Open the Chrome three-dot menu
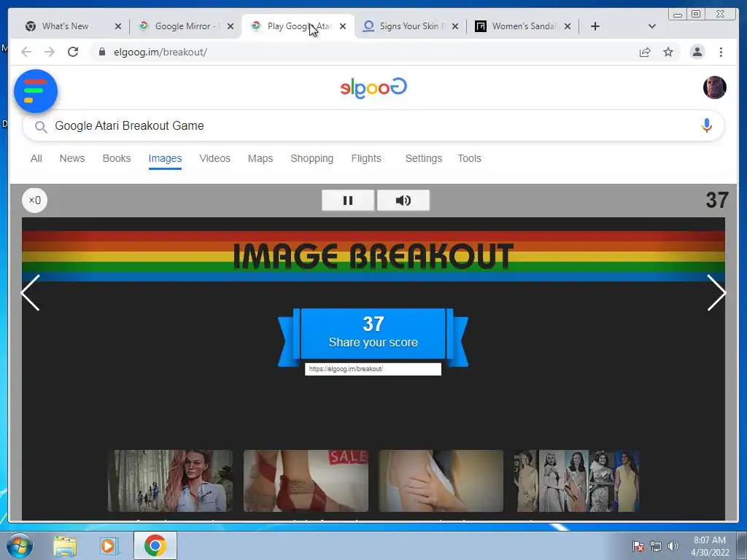This screenshot has height=560, width=747. pyautogui.click(x=721, y=52)
